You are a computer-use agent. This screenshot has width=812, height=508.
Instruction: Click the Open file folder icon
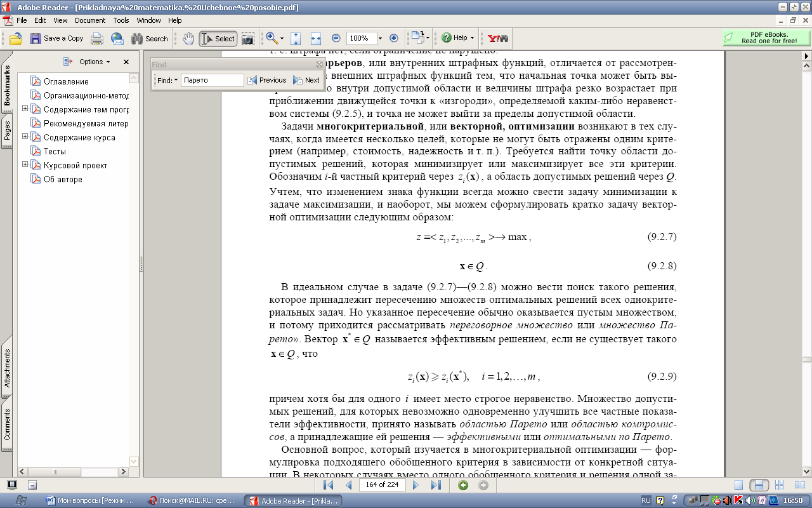[15, 39]
